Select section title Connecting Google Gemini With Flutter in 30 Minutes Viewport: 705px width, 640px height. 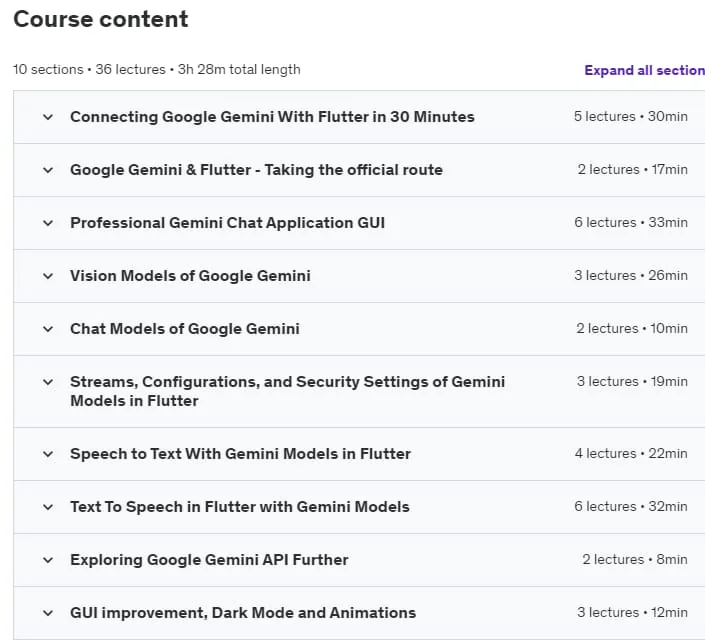(272, 117)
